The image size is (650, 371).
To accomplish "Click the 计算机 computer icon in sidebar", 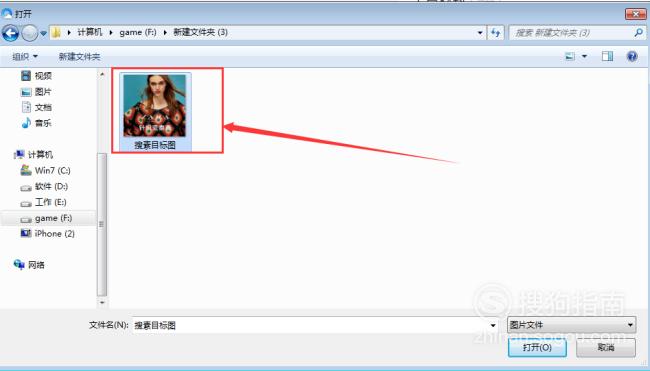I will 19,155.
